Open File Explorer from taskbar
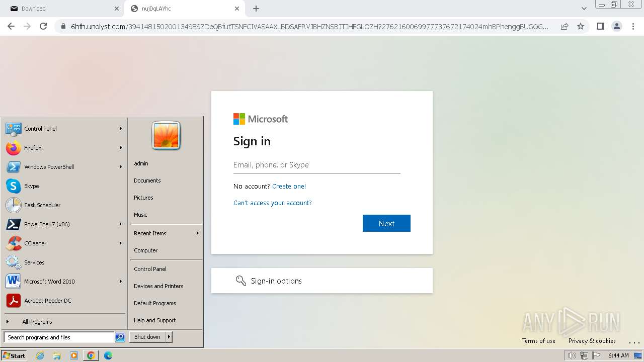Screen dimensions: 644x362 tap(57, 355)
